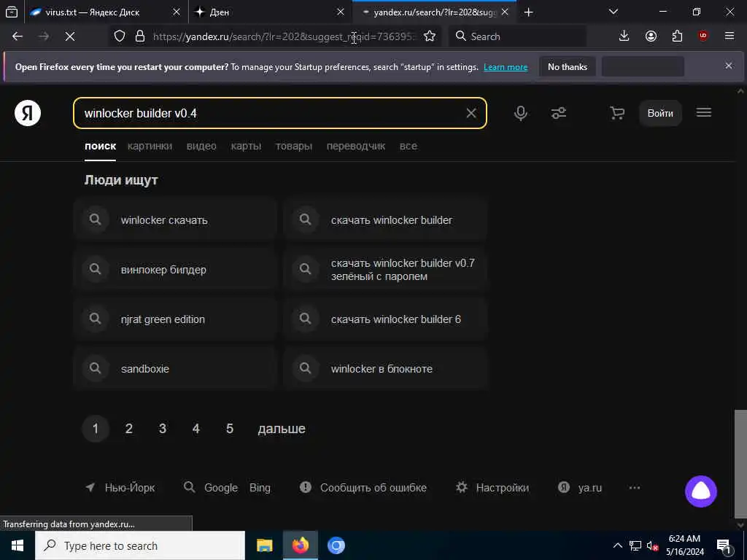Open the Chrome-like taskbar browser icon
The image size is (747, 560).
336,545
